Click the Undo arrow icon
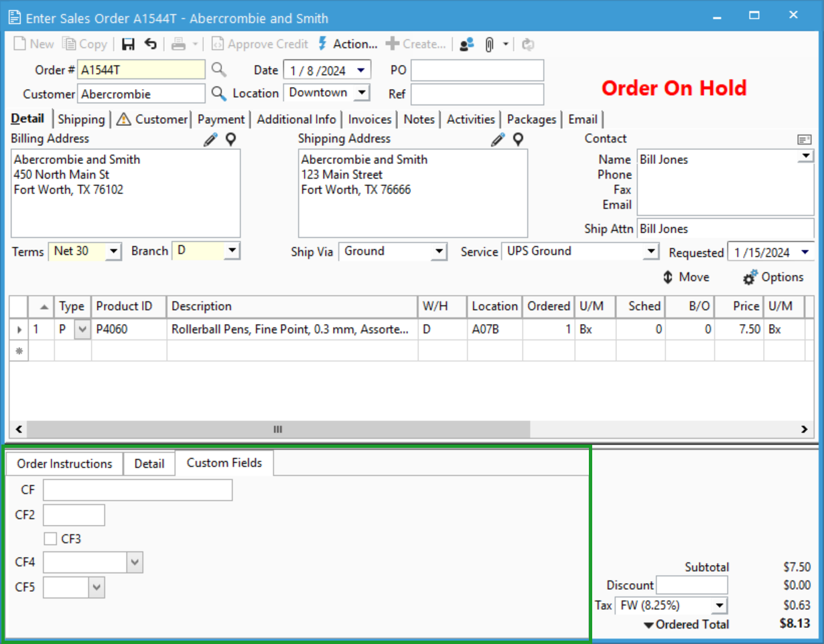824x644 pixels. pyautogui.click(x=151, y=44)
